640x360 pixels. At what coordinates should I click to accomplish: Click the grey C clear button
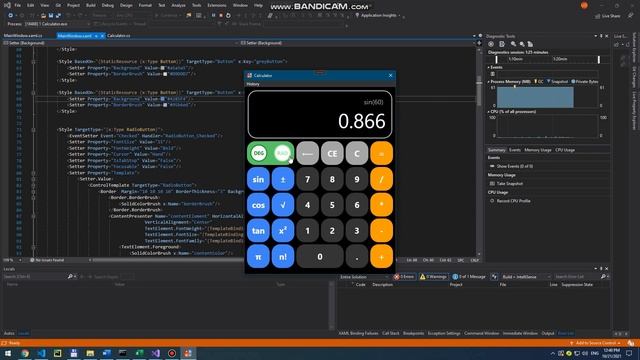[357, 153]
